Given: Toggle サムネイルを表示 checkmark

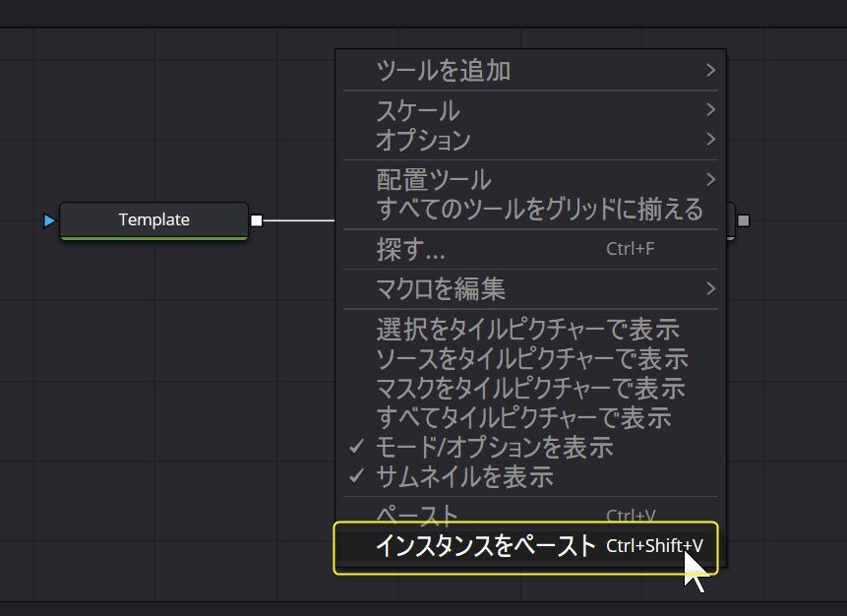Looking at the screenshot, I should tap(530, 476).
